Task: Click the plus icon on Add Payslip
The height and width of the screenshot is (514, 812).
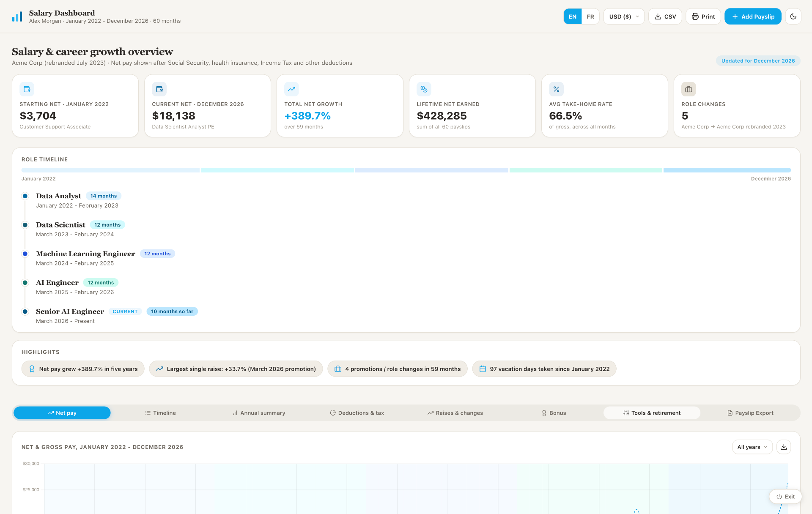Action: click(x=735, y=16)
